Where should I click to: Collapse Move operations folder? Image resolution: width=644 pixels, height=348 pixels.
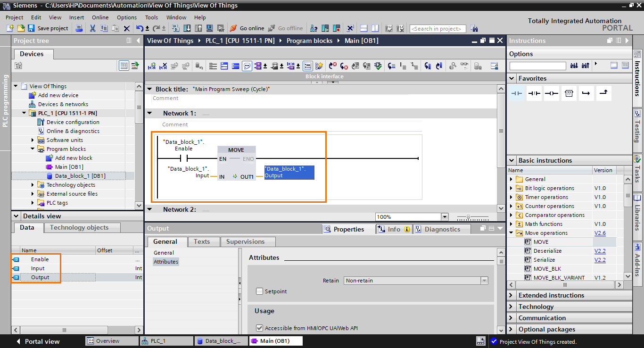[x=511, y=233]
